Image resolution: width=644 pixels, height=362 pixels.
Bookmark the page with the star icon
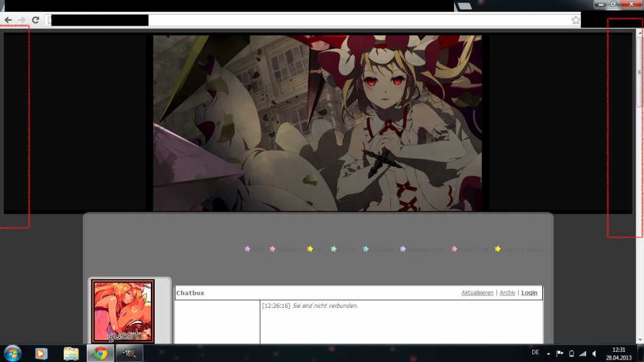pyautogui.click(x=575, y=20)
